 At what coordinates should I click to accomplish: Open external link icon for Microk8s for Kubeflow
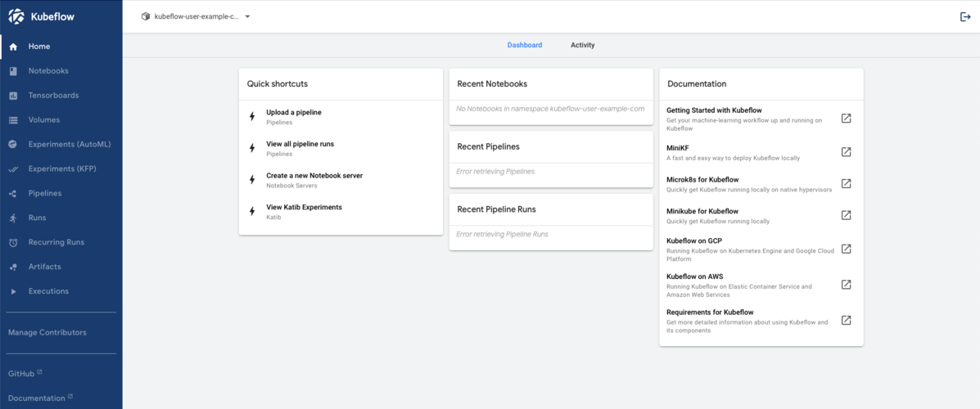click(847, 183)
